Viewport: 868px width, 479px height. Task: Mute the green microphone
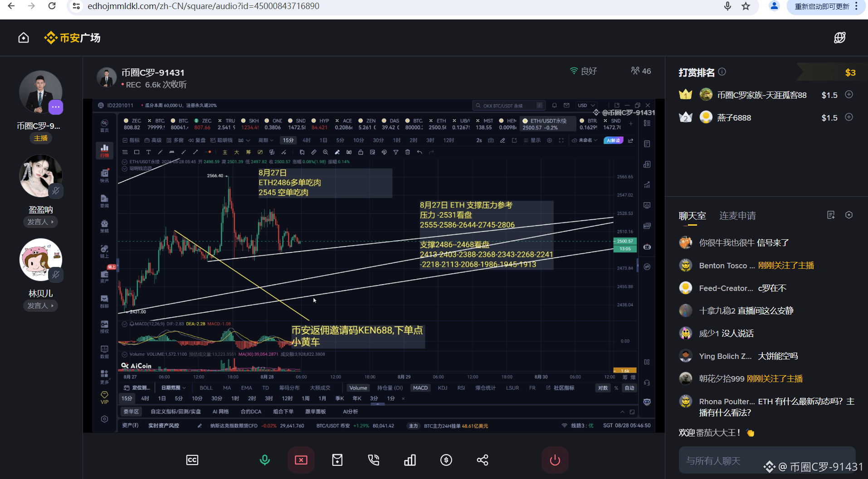[265, 460]
